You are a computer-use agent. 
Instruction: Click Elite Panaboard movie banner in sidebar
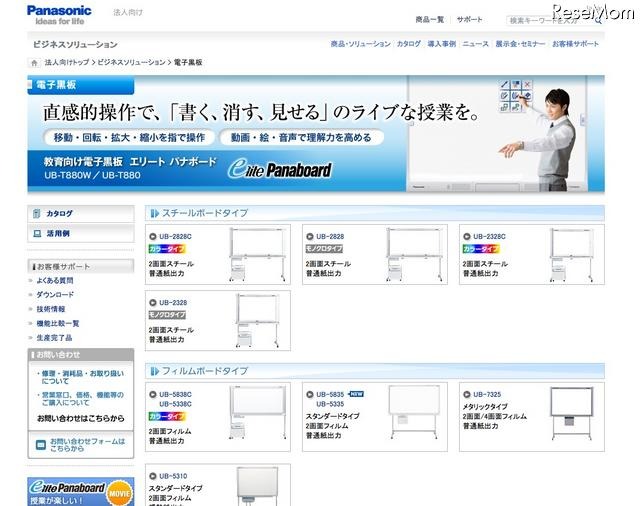[x=81, y=492]
